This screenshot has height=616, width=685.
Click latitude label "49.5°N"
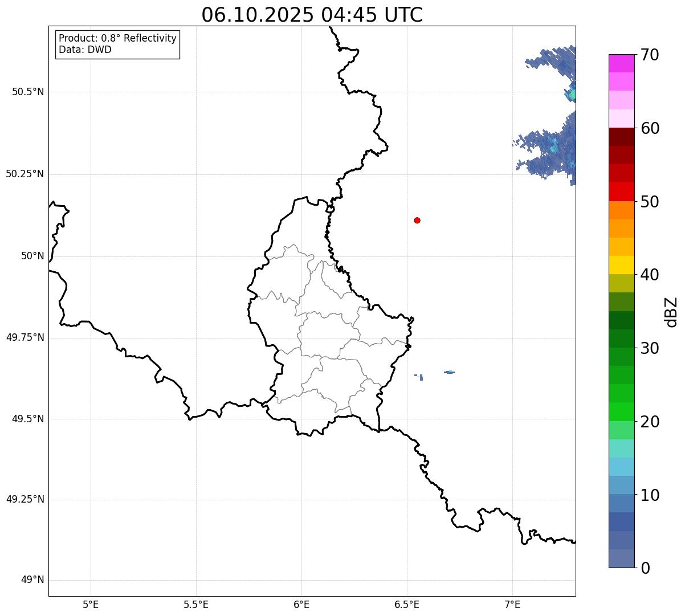point(27,419)
